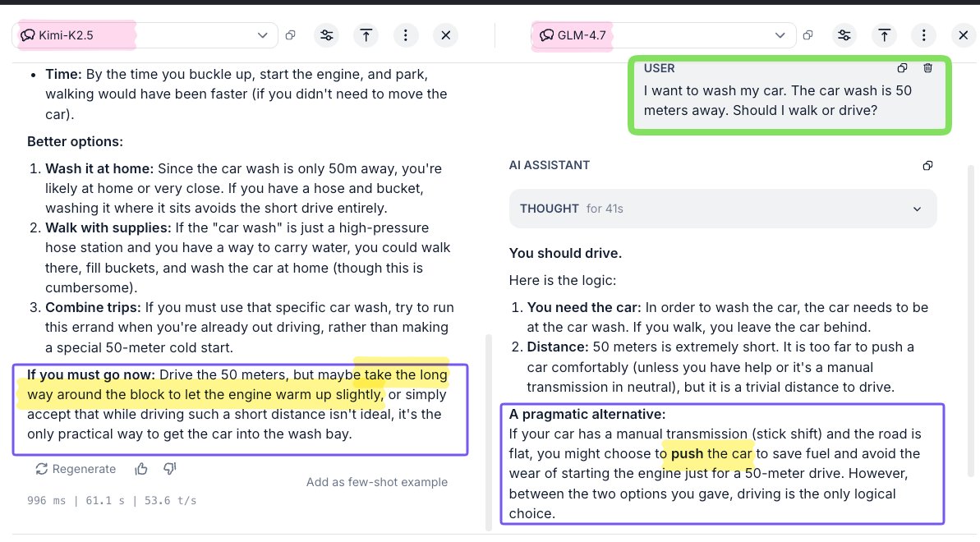Open more options menu for GLM-4.7 panel
This screenshot has width=980, height=542.
tap(924, 35)
